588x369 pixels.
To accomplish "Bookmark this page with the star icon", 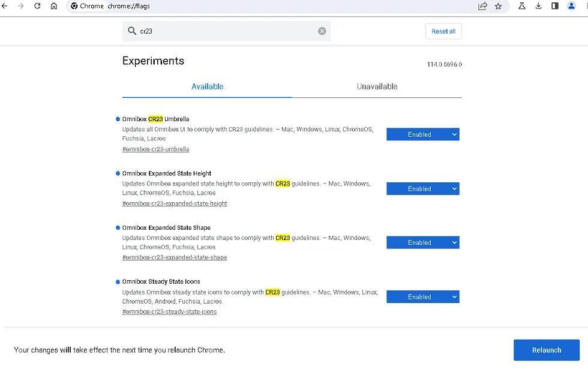I will click(x=498, y=6).
